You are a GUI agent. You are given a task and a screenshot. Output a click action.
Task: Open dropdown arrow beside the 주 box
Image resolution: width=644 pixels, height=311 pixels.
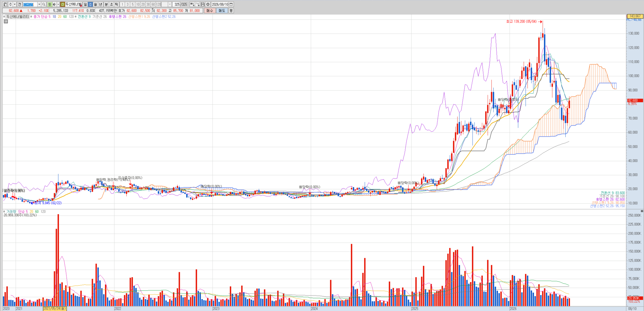[x=14, y=4]
